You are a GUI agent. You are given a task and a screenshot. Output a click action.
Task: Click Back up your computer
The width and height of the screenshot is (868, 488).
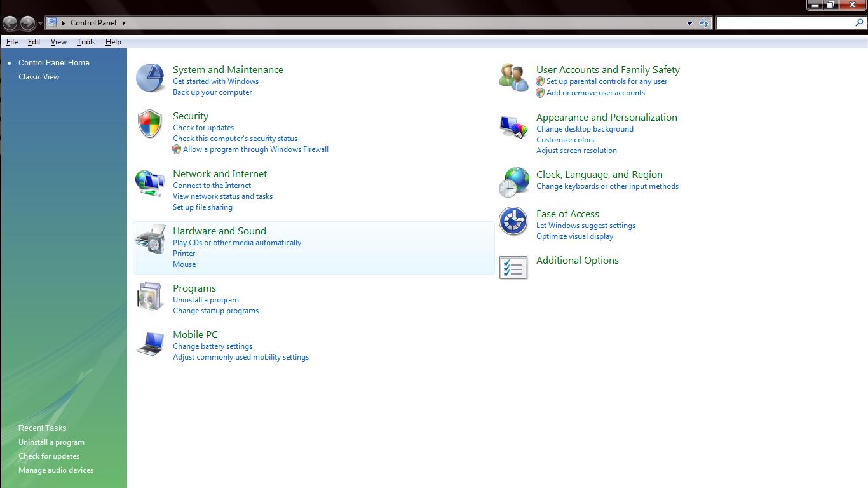tap(212, 92)
